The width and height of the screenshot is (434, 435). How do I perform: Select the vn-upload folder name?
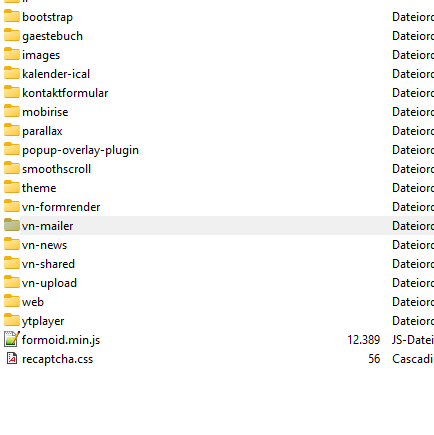[49, 283]
